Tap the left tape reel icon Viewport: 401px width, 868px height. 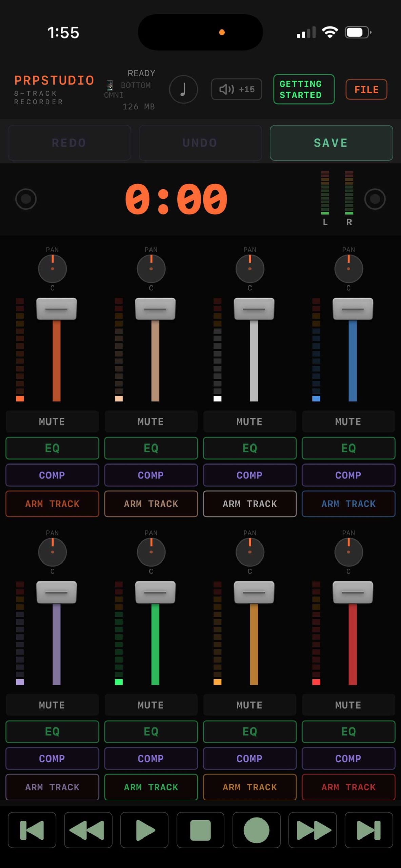(x=26, y=199)
